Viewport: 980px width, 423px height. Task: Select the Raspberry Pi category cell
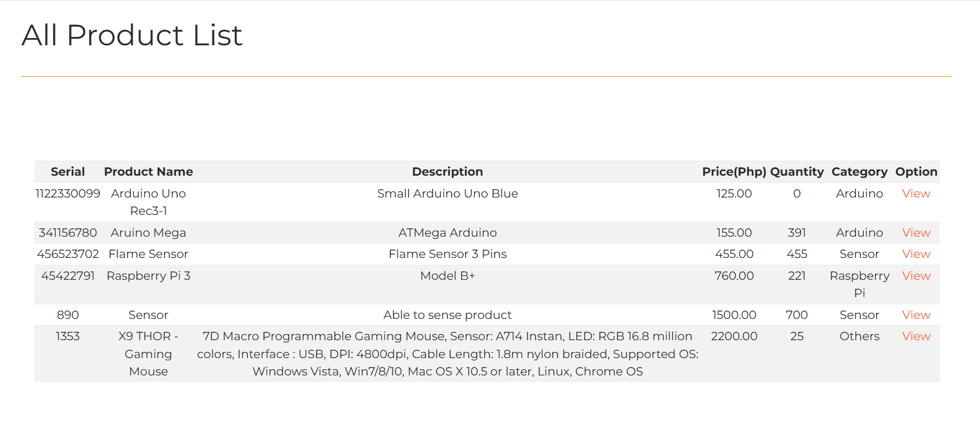tap(859, 284)
